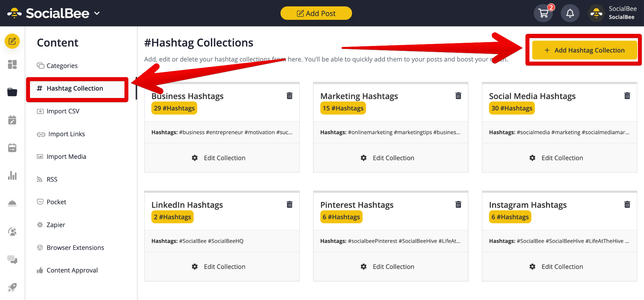Open the SocialBee profile account menu
This screenshot has height=300, width=644.
[x=613, y=13]
